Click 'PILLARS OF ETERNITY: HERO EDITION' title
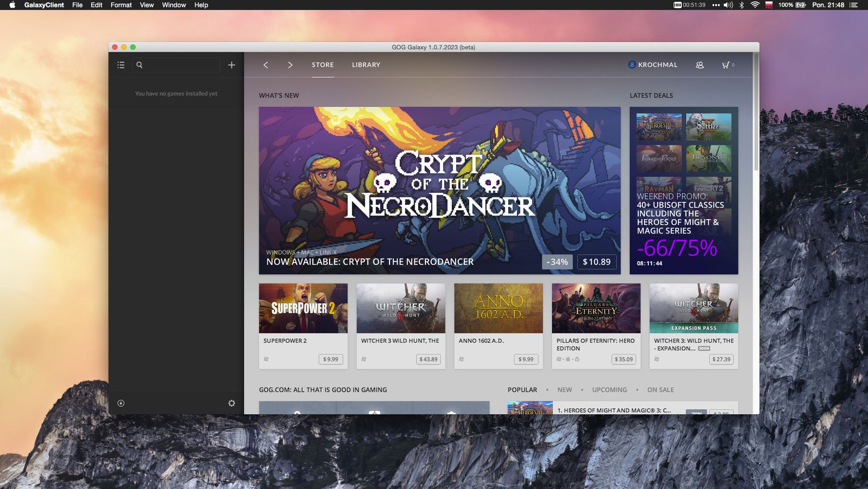Viewport: 868px width, 489px height. (595, 345)
